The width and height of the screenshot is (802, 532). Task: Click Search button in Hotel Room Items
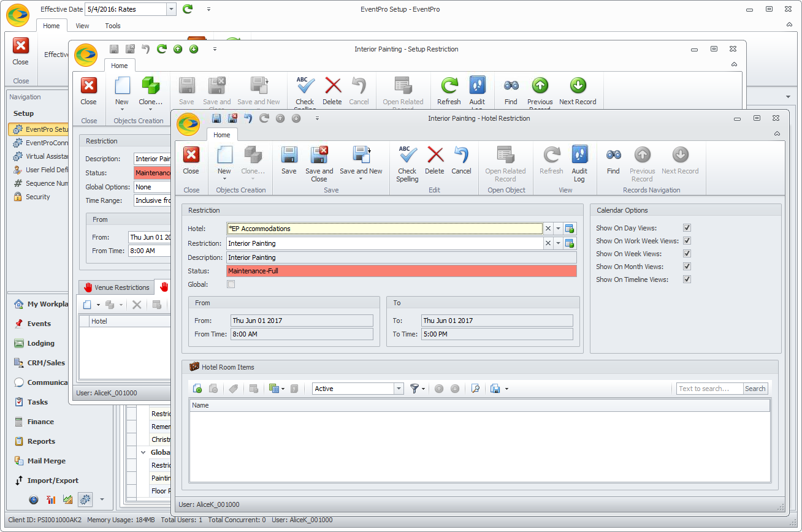755,389
